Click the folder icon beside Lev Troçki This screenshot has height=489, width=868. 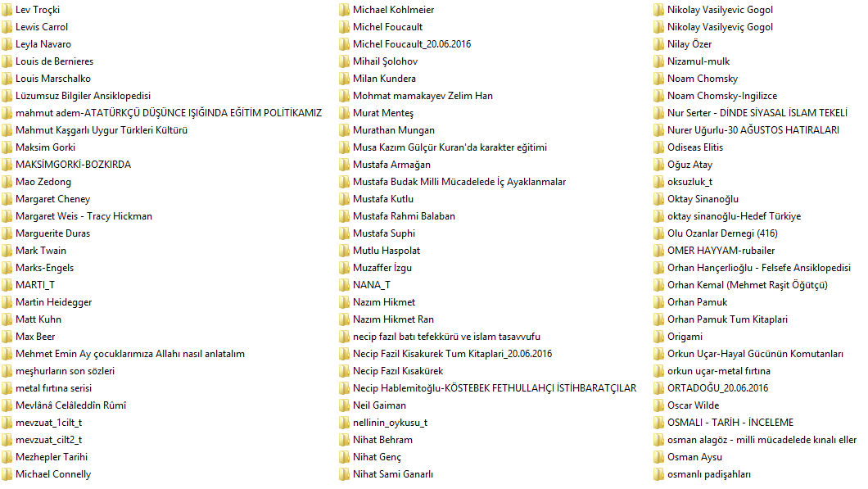tap(7, 10)
